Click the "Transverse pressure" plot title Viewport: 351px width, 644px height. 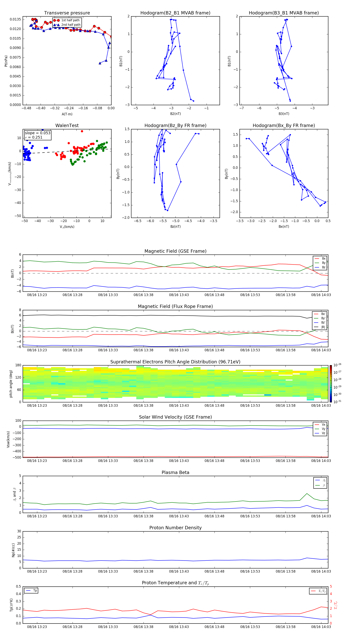(x=67, y=13)
